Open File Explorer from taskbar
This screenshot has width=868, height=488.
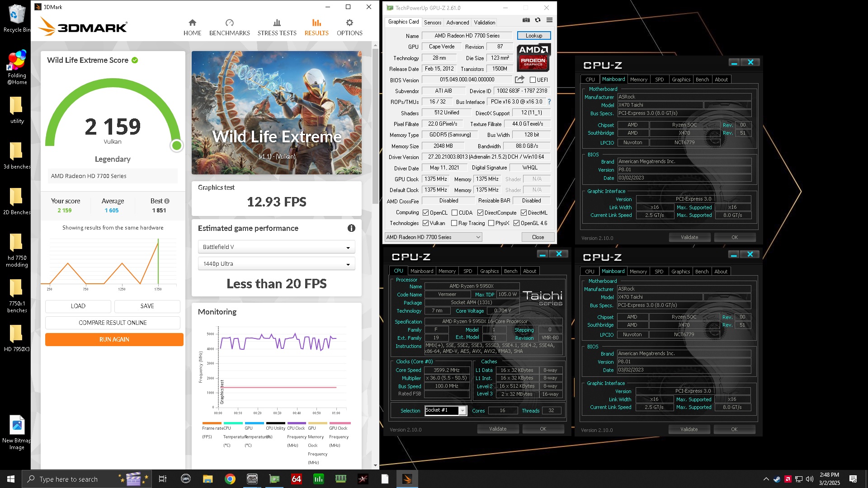tap(208, 479)
